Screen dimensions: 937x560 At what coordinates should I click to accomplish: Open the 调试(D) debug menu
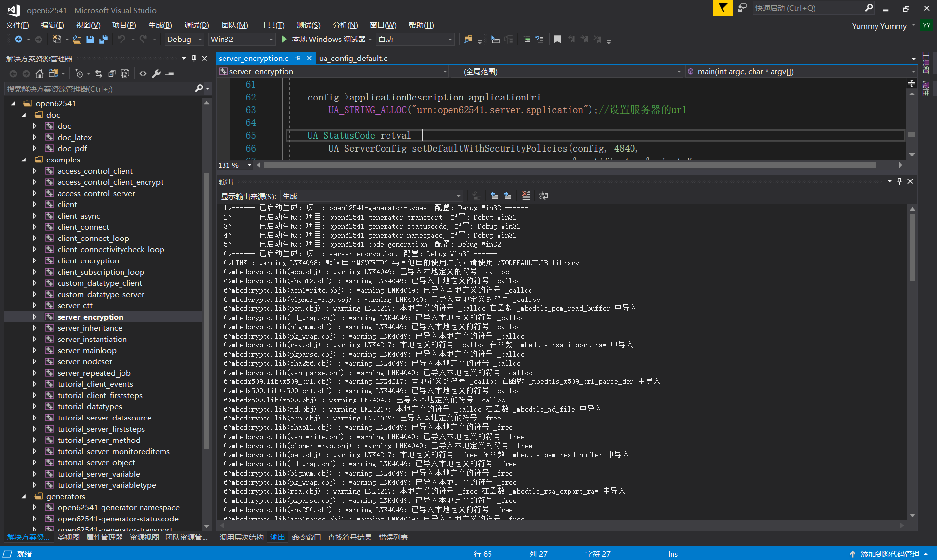tap(196, 25)
